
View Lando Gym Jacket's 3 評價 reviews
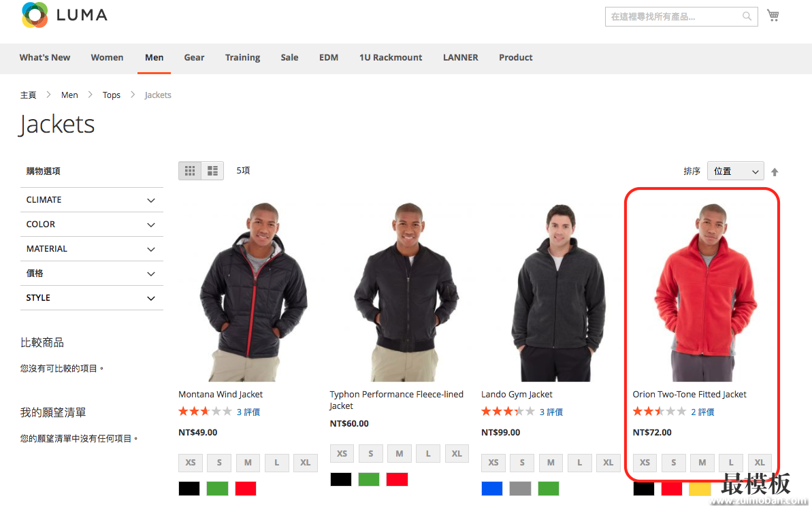pyautogui.click(x=551, y=412)
